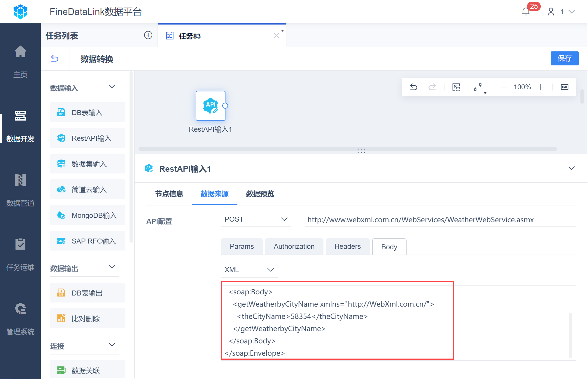The image size is (588, 379).
Task: Go to 数据管道 in sidebar
Action: (20, 190)
